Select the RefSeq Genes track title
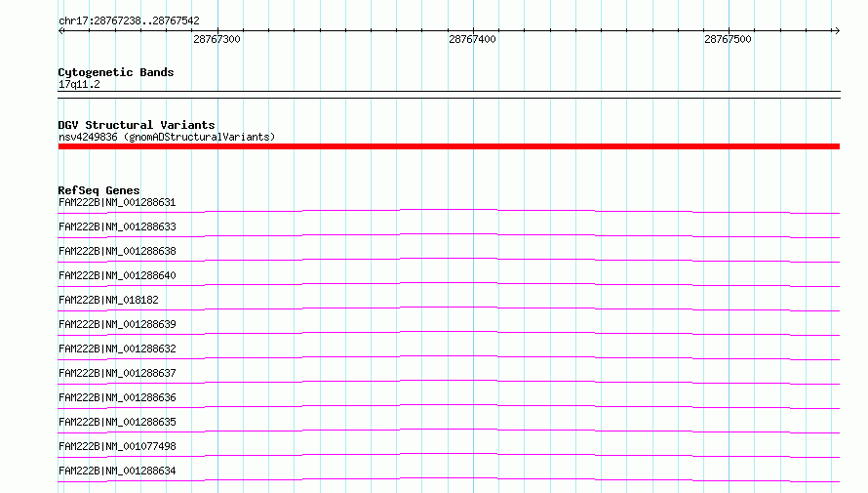 [x=99, y=190]
